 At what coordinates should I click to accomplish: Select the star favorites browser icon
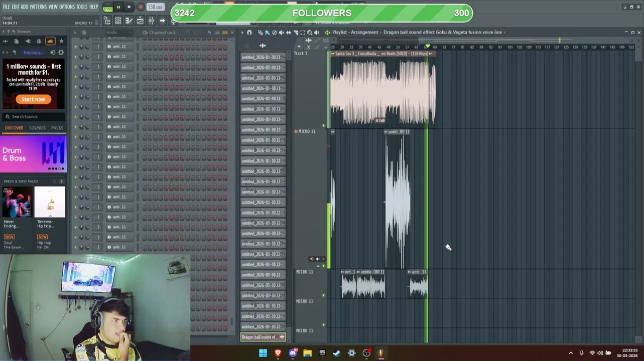[x=61, y=41]
